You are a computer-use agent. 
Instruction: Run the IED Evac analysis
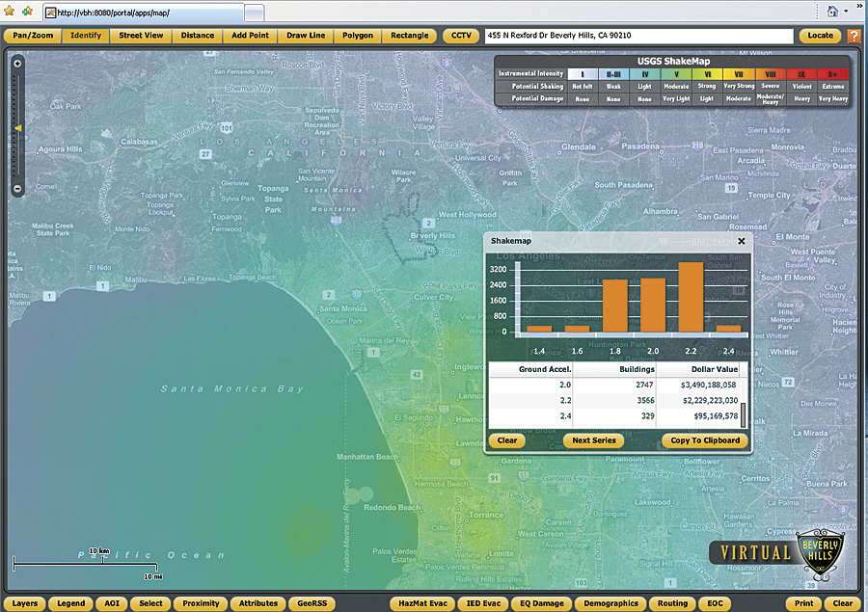(483, 603)
